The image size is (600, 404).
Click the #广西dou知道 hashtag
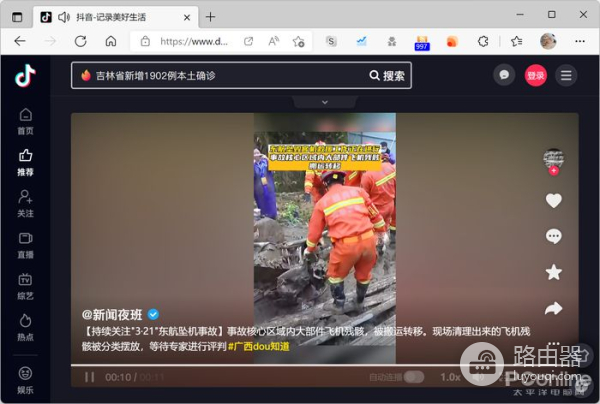tap(259, 347)
